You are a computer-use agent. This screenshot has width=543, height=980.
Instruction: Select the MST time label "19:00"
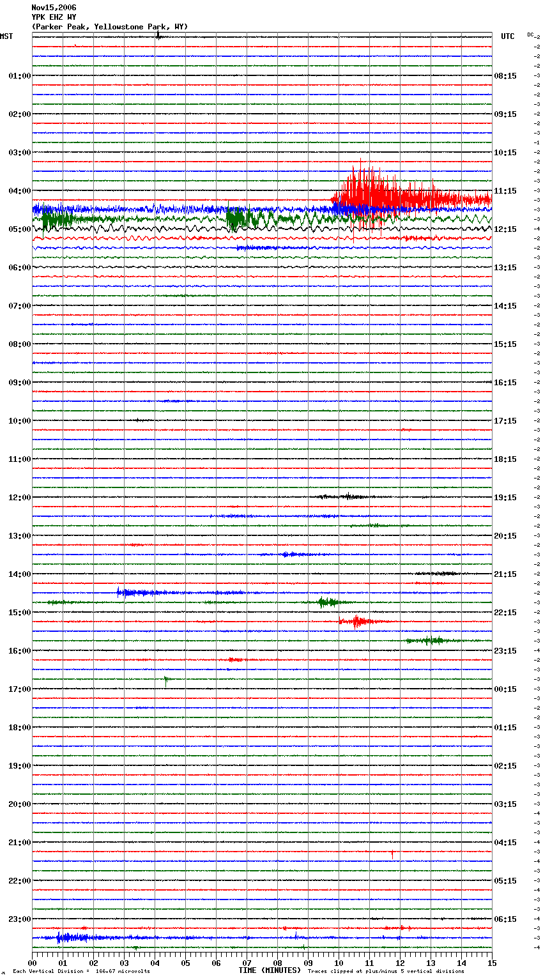pos(20,766)
